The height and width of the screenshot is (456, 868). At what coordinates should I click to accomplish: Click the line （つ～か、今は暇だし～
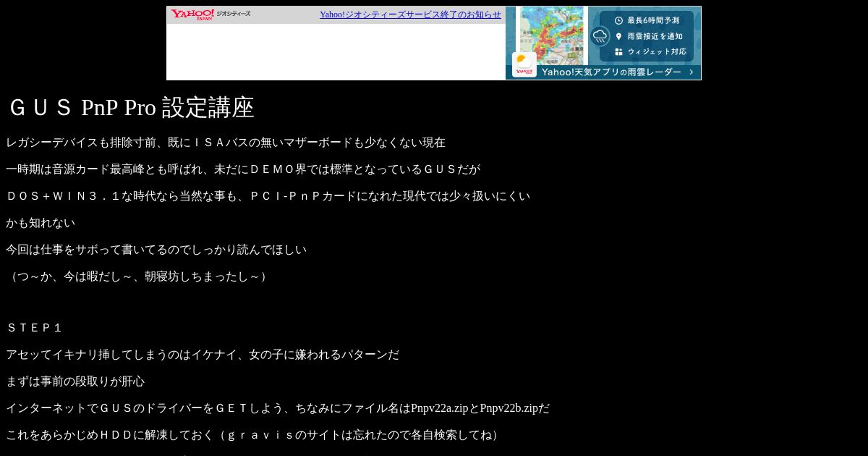click(x=139, y=276)
